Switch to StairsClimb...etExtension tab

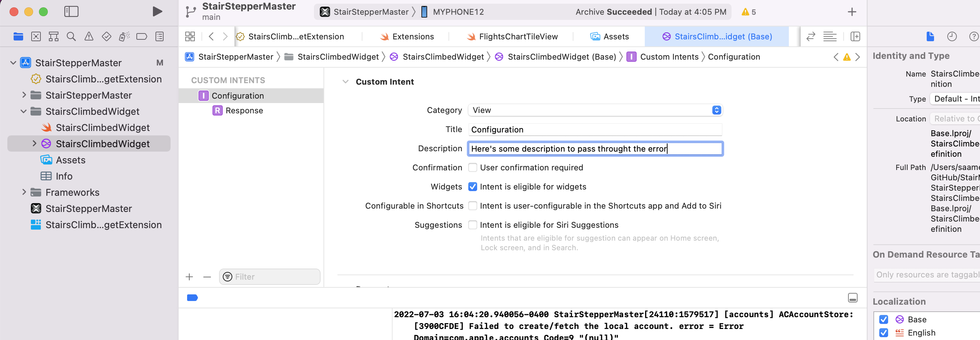pos(296,36)
